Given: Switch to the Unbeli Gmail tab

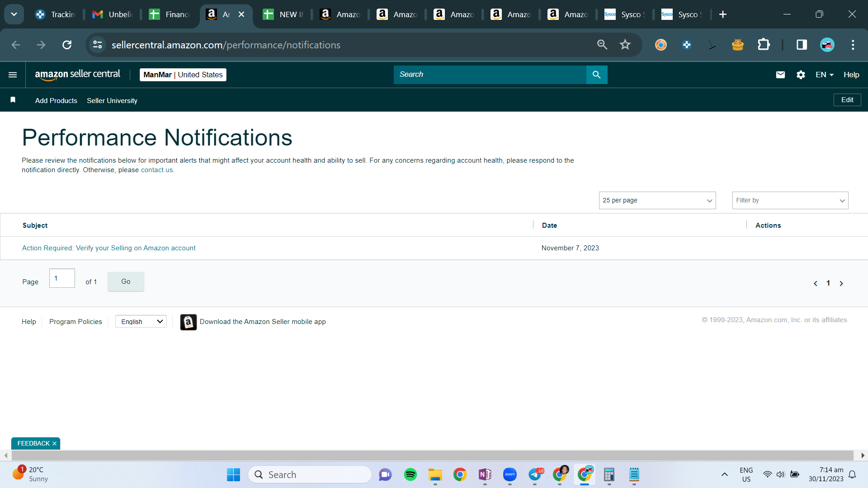Looking at the screenshot, I should (112, 14).
